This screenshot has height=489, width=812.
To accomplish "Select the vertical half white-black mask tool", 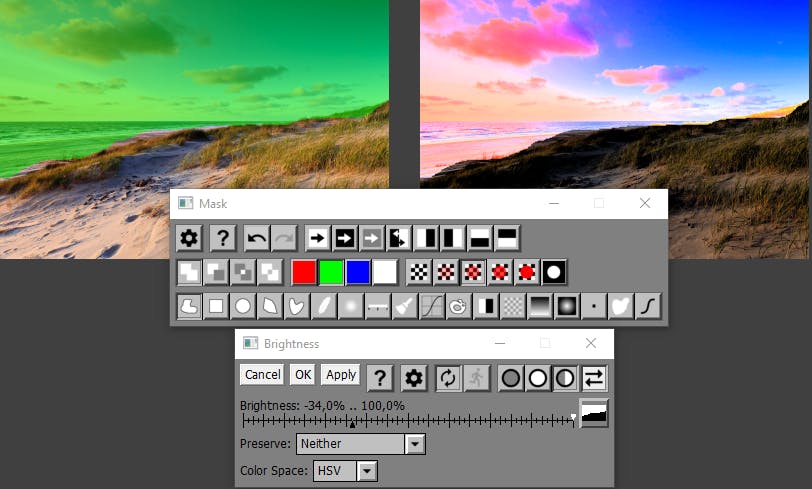I will [486, 306].
